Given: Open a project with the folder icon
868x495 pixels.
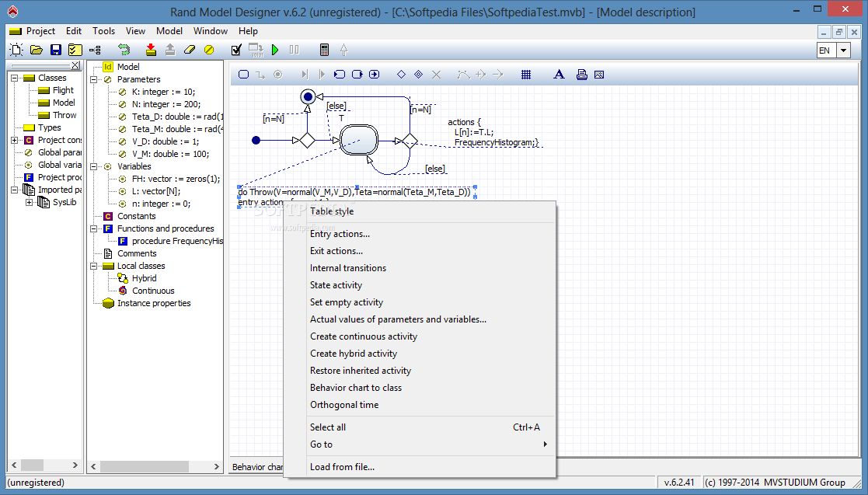Looking at the screenshot, I should pos(37,50).
